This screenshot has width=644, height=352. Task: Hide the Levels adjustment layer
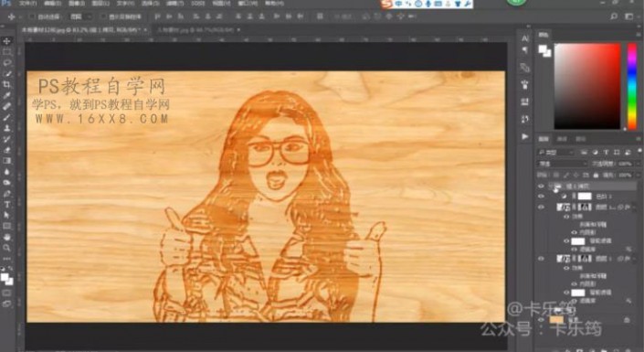click(541, 197)
